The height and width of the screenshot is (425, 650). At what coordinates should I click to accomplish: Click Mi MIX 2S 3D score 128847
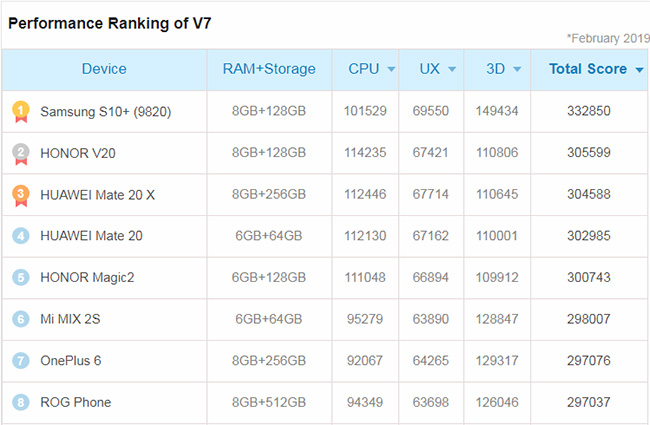(497, 319)
